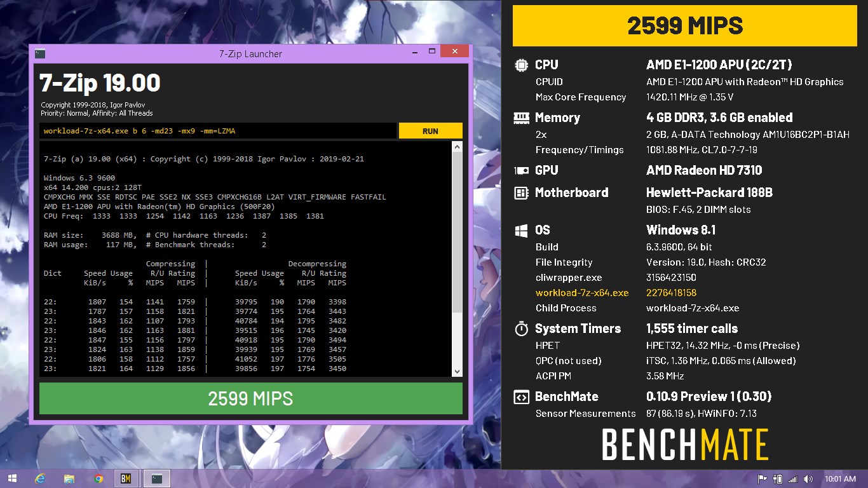Open the Action Center flag icon
868x488 pixels.
coord(762,478)
